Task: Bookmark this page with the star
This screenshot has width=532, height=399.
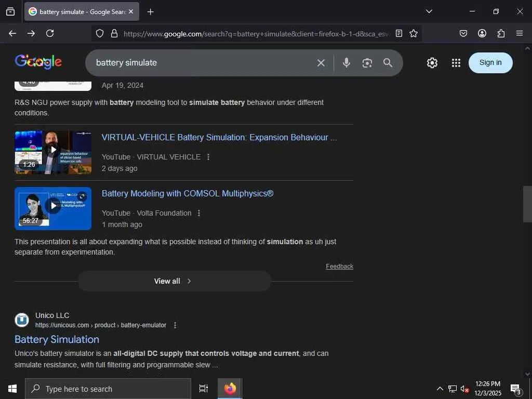Action: (413, 33)
